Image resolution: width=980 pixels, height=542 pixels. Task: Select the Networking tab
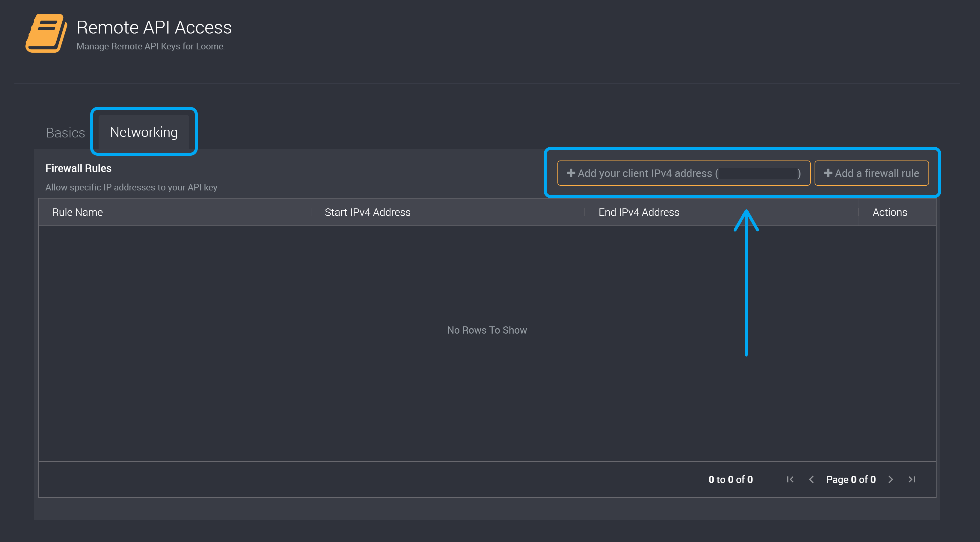tap(144, 131)
